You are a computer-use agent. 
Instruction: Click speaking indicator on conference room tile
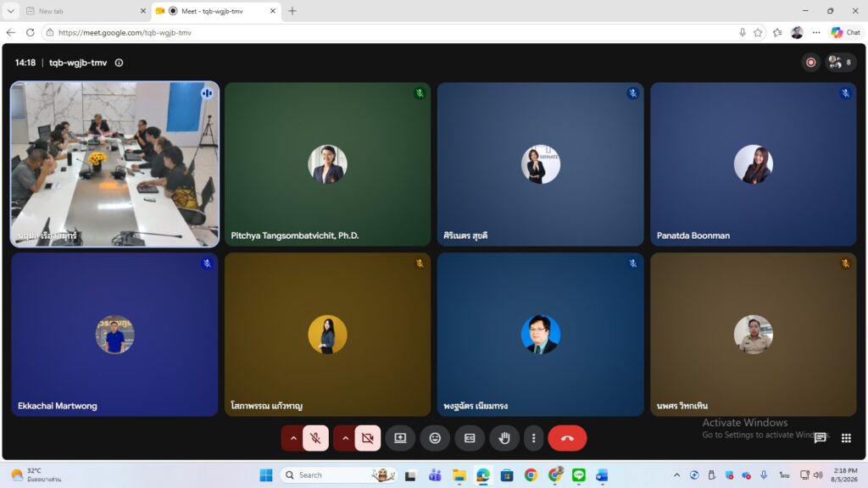[207, 93]
